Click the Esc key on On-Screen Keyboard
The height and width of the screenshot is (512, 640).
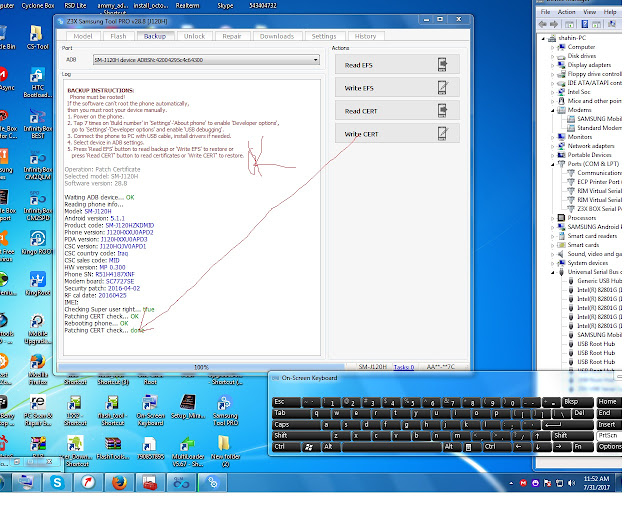pyautogui.click(x=286, y=402)
